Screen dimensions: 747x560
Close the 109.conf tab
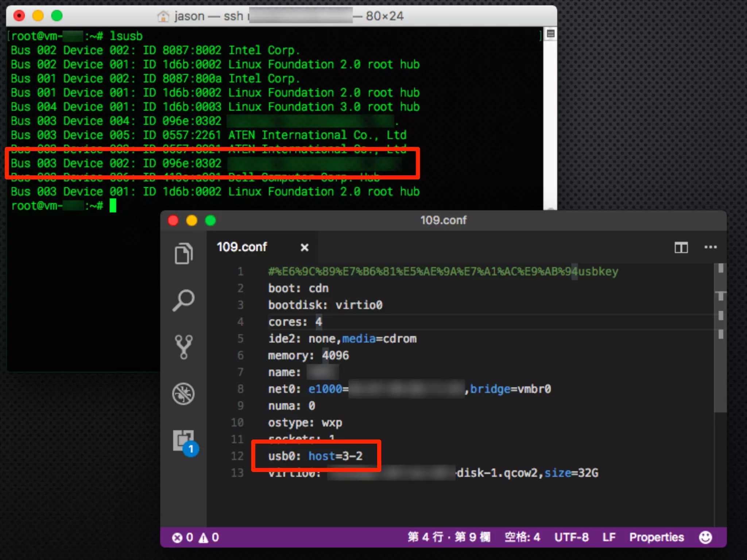pos(304,248)
